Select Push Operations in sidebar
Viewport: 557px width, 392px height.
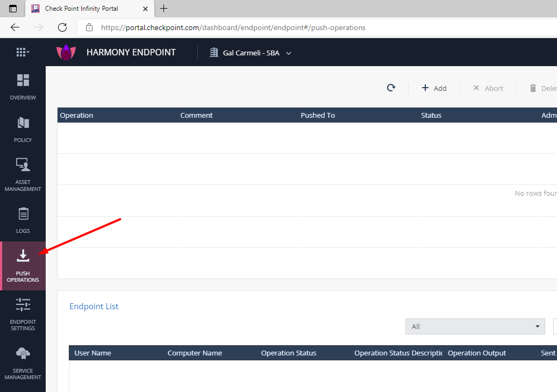click(23, 266)
